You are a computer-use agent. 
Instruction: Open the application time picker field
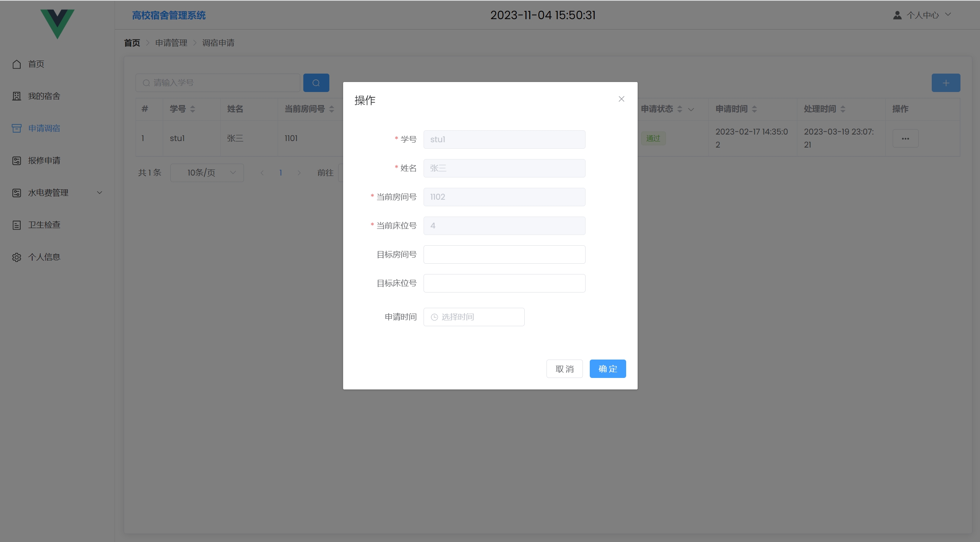click(474, 317)
